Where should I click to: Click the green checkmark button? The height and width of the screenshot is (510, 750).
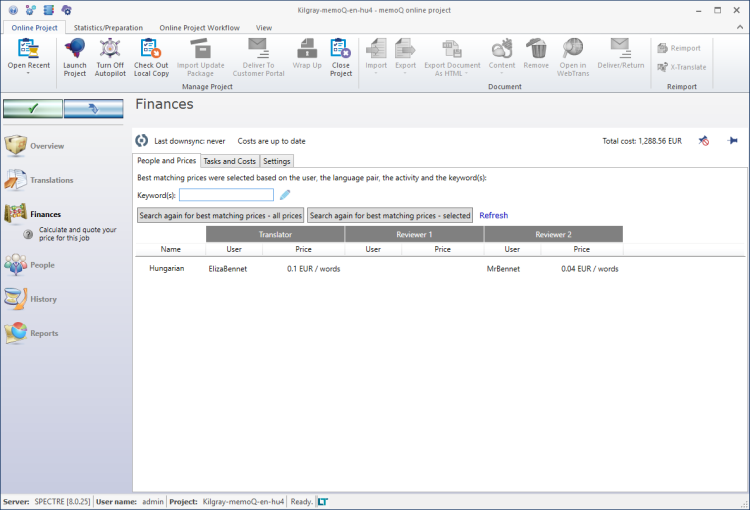click(33, 109)
